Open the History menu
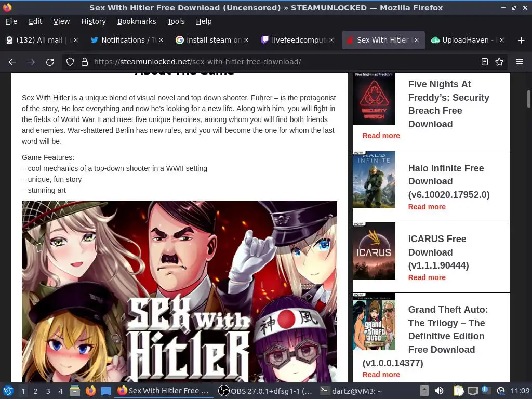Image resolution: width=532 pixels, height=399 pixels. (94, 21)
